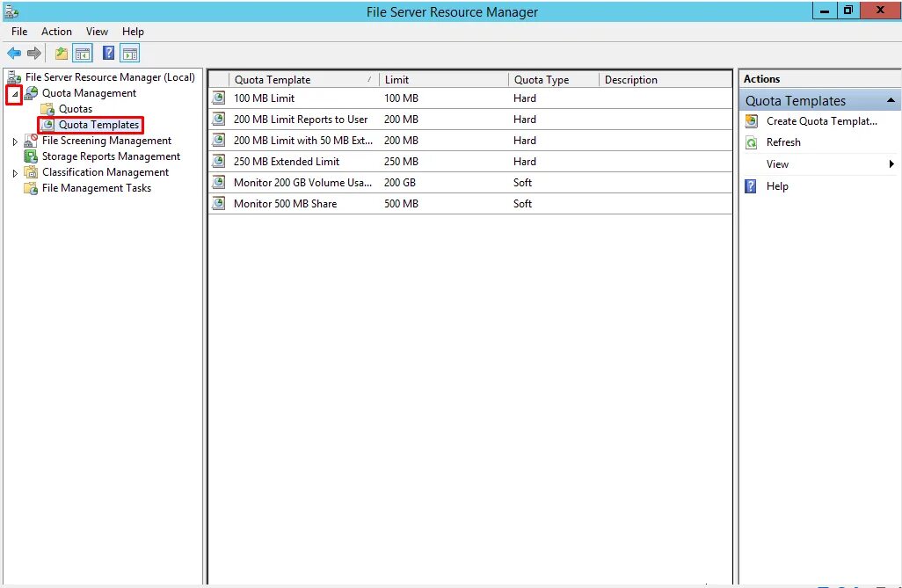Select File Management Tasks tree item

click(x=97, y=188)
